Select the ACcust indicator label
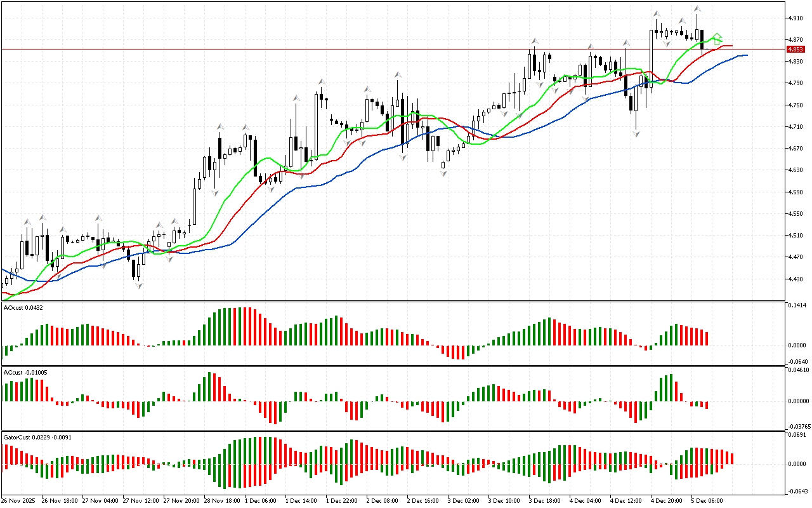 pyautogui.click(x=25, y=372)
